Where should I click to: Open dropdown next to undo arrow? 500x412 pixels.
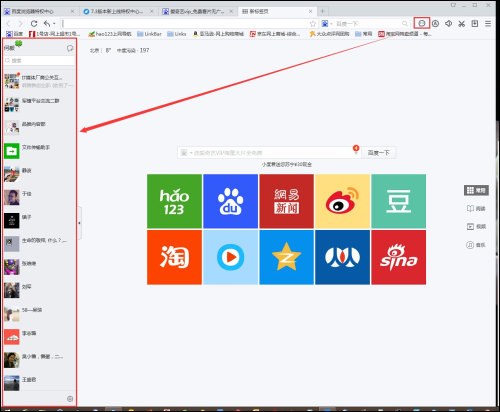pos(54,24)
